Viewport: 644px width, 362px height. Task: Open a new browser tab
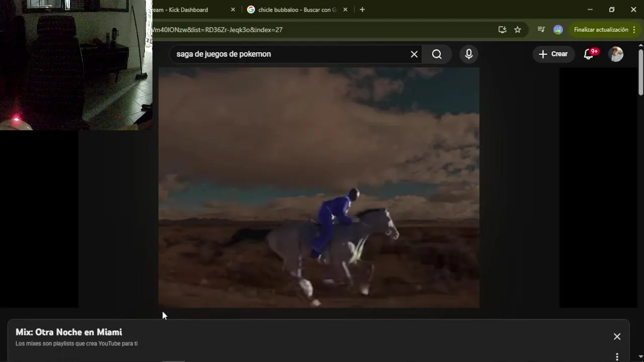362,10
